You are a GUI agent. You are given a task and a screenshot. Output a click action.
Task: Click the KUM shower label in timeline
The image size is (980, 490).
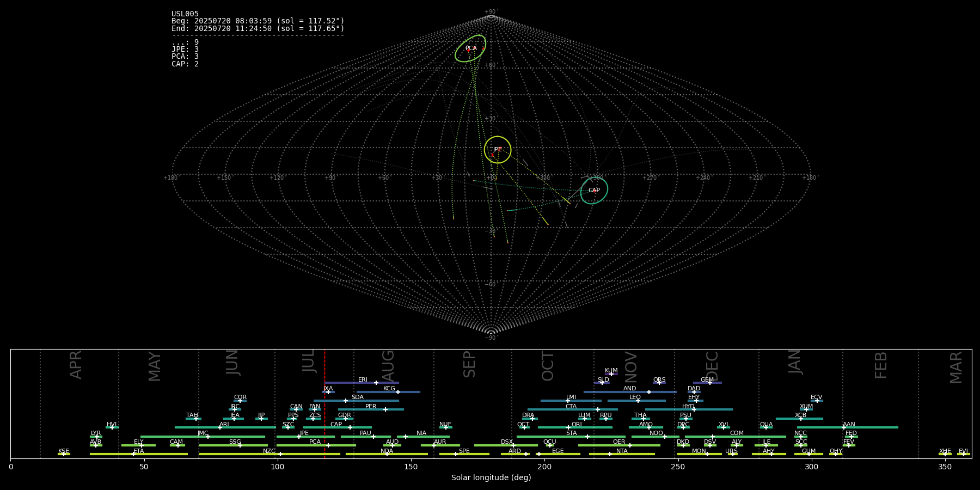[x=611, y=370]
